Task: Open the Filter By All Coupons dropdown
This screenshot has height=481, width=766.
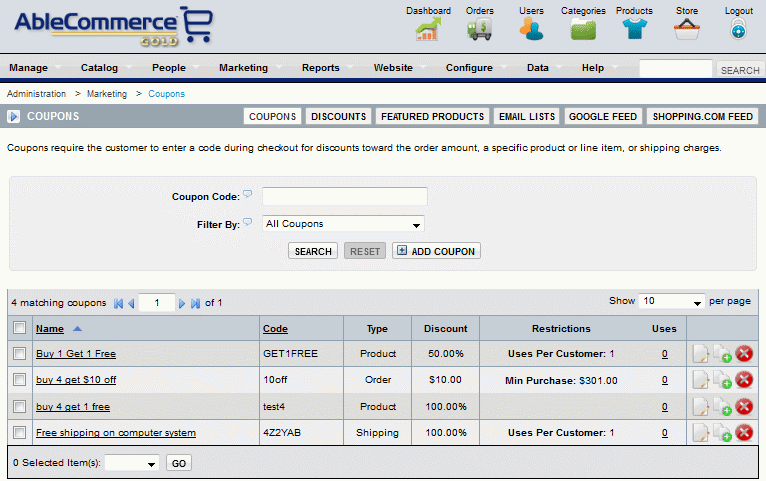Action: (343, 224)
